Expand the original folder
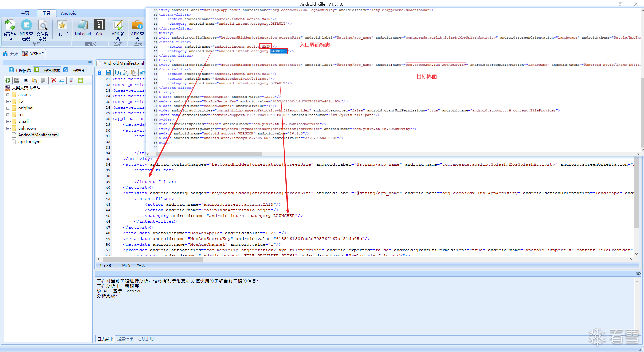The image size is (644, 352). pyautogui.click(x=8, y=108)
